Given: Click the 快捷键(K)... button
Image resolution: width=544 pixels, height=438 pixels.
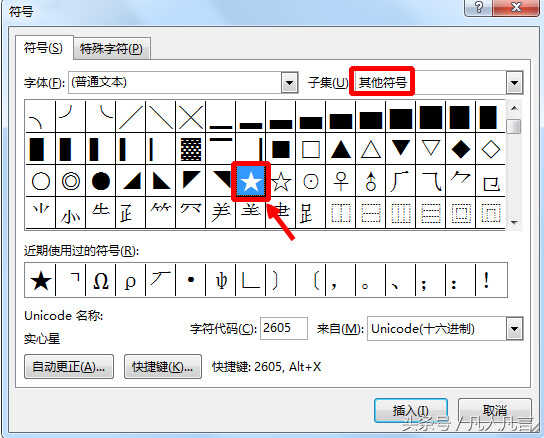Looking at the screenshot, I should tap(163, 367).
